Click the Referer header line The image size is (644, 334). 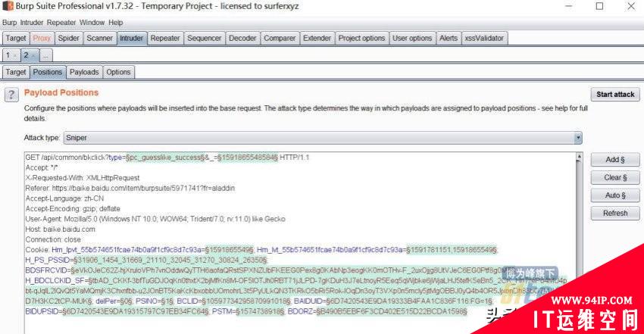tap(130, 189)
